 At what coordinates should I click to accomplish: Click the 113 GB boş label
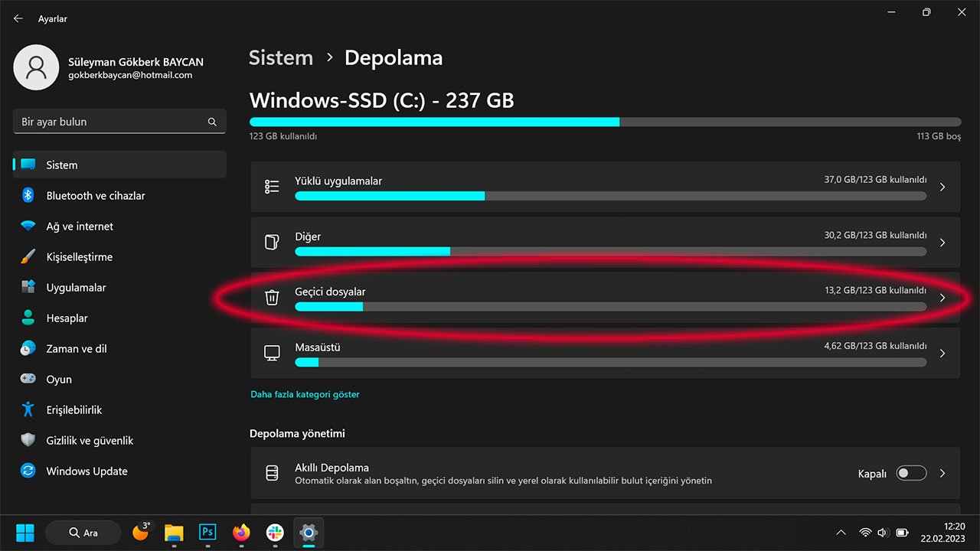(x=939, y=136)
